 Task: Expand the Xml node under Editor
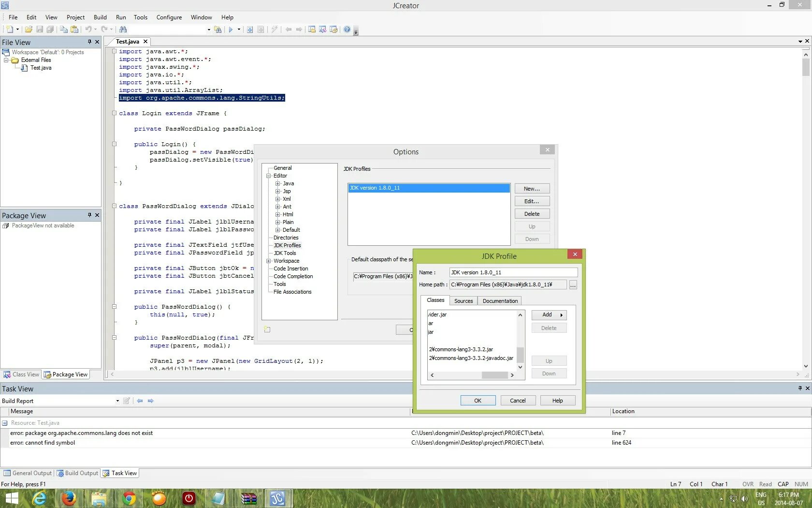pos(277,199)
